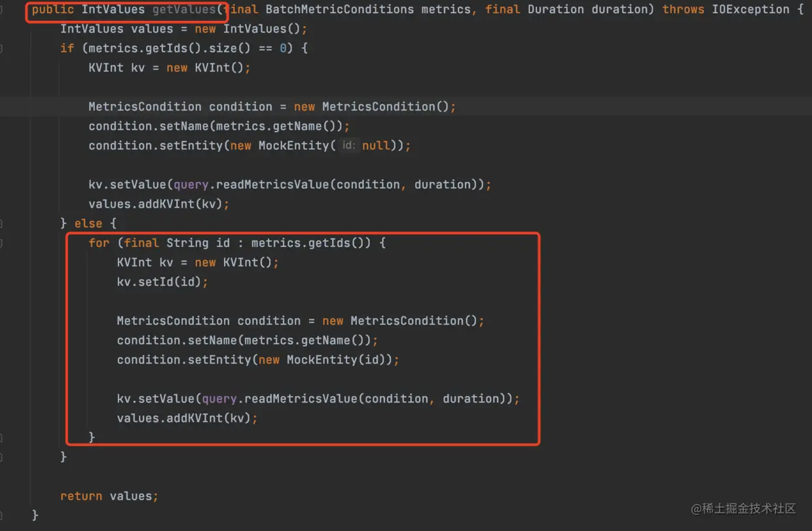Place cursor on the getValues method name
The height and width of the screenshot is (531, 812).
pos(184,9)
